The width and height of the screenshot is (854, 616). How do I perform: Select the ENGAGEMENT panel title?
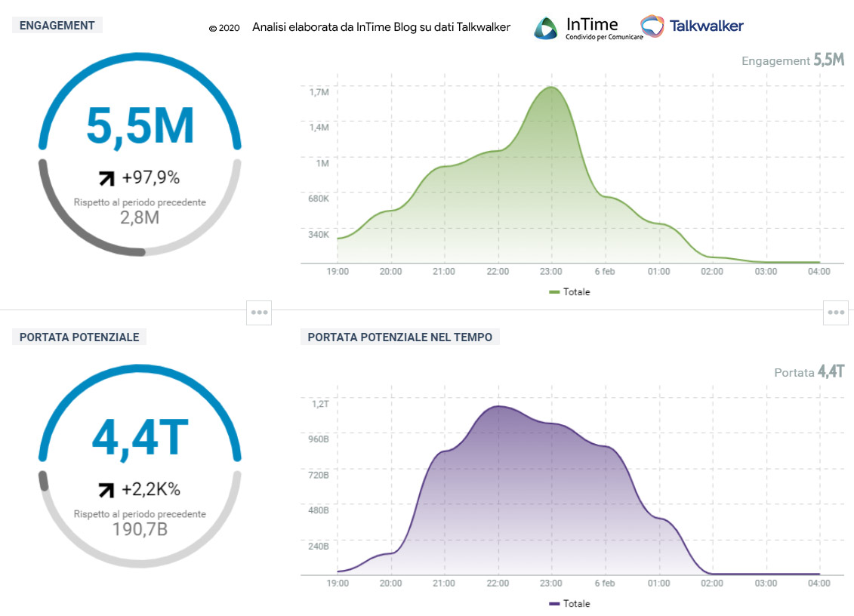[x=57, y=26]
